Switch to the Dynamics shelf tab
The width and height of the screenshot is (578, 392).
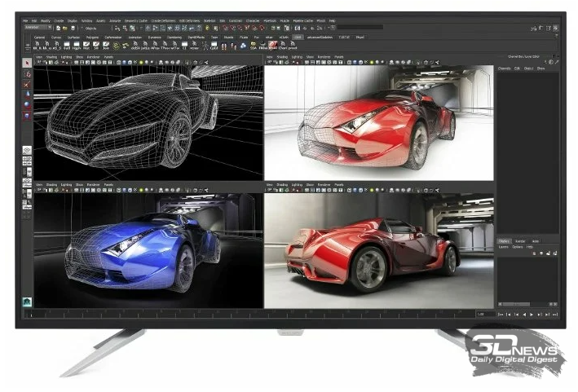(154, 37)
